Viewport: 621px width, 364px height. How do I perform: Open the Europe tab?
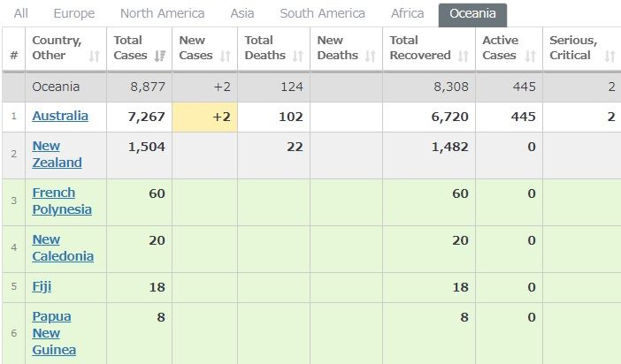[74, 13]
